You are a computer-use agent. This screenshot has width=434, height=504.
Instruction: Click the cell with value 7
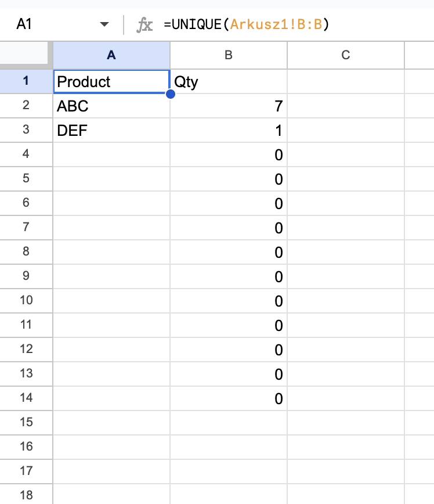pos(229,106)
